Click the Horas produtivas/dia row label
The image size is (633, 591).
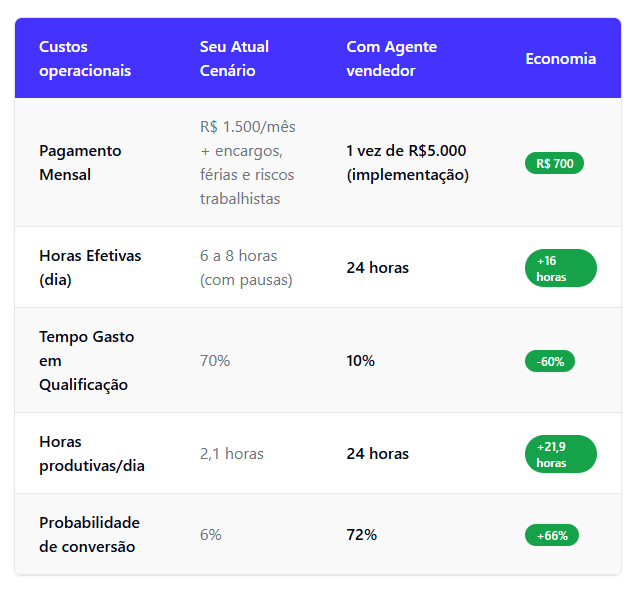pos(92,454)
